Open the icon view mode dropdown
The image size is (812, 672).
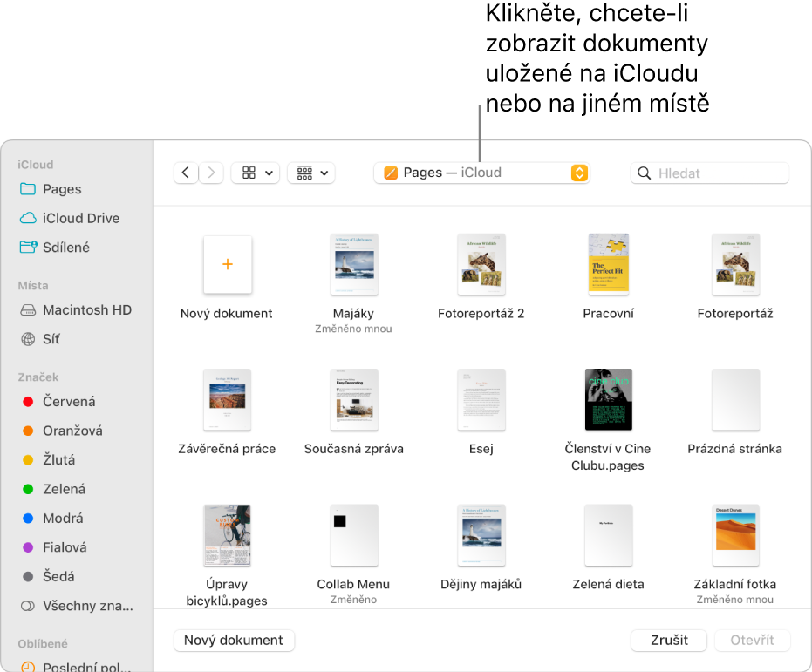tap(256, 173)
